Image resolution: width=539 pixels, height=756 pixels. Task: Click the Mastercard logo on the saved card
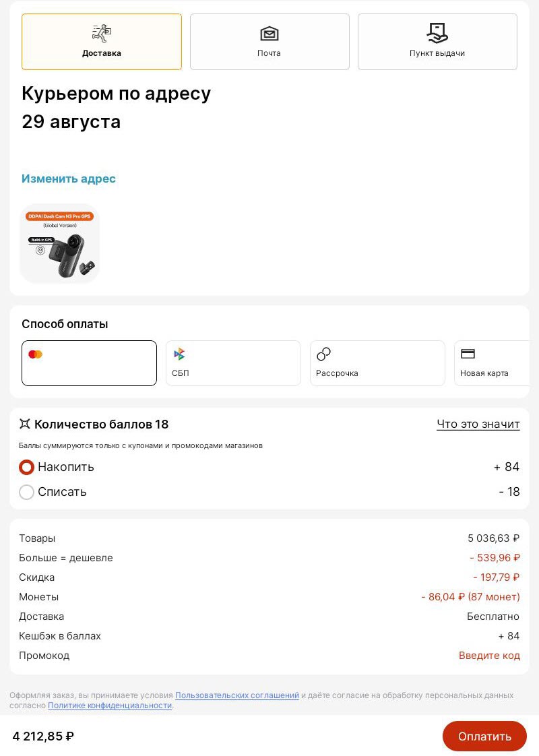pos(35,354)
